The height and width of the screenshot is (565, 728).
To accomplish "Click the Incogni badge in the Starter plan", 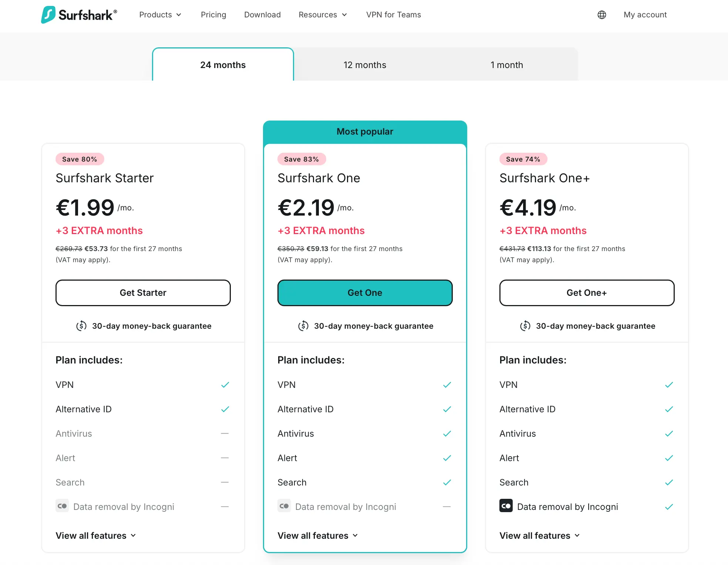I will point(62,506).
